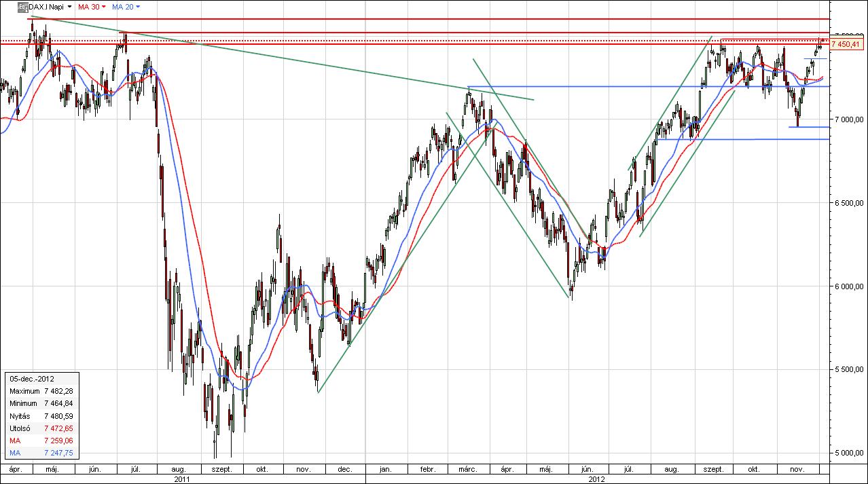Click the 2012 year label on time axis
The height and width of the screenshot is (484, 868).
(x=598, y=479)
